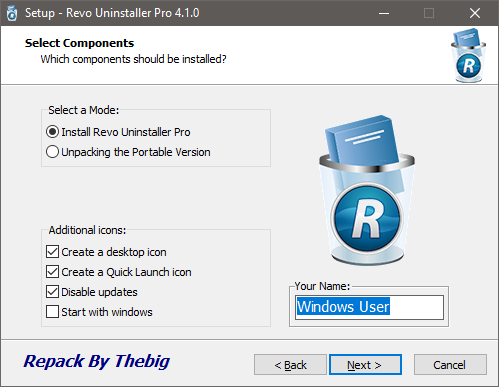Click the Your Name input field
Viewport: 499px width, 387px height.
(369, 307)
